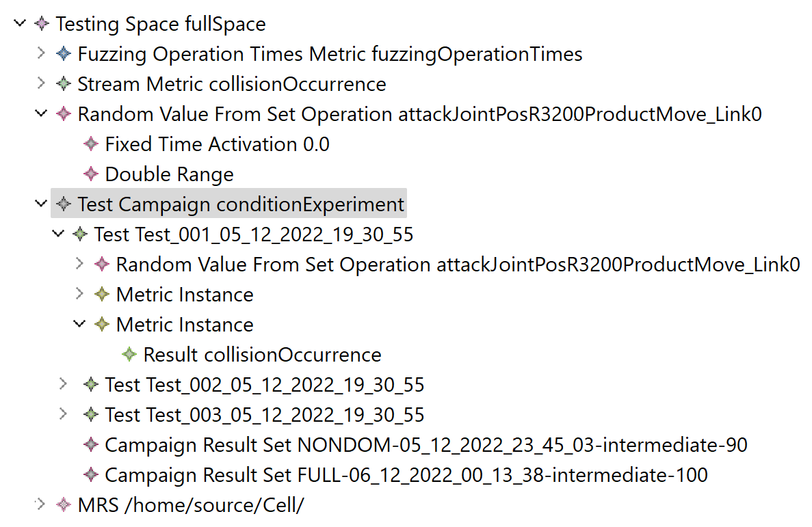
Task: Expand the Stream Metric collisionOccurrence node
Action: [x=41, y=83]
